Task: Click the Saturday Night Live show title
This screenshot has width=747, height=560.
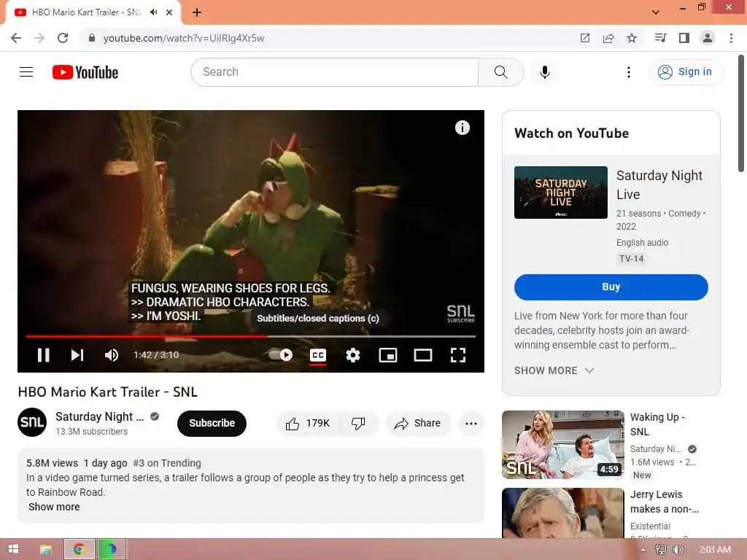Action: coord(659,184)
